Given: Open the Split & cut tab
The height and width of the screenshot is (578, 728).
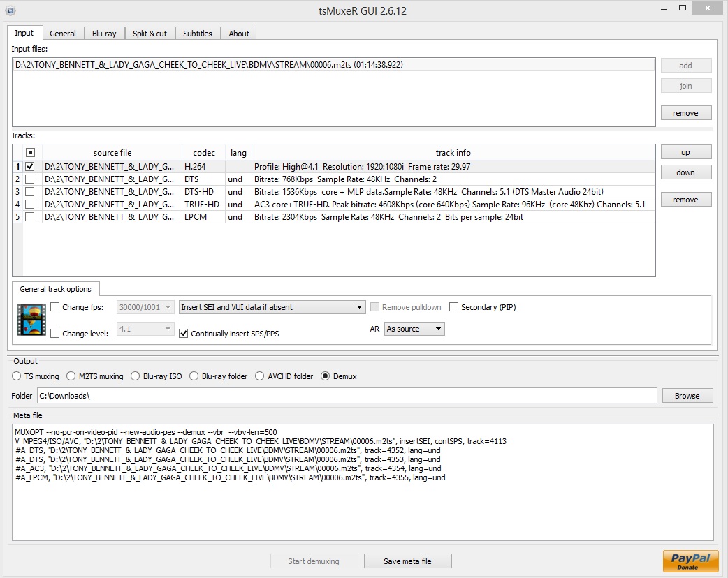Looking at the screenshot, I should click(150, 34).
